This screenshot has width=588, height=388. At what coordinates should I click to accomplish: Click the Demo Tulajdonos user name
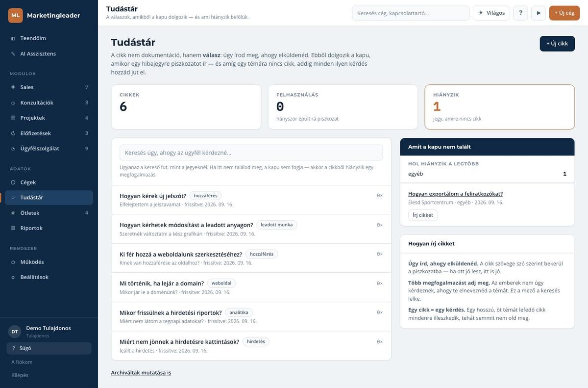(x=49, y=328)
